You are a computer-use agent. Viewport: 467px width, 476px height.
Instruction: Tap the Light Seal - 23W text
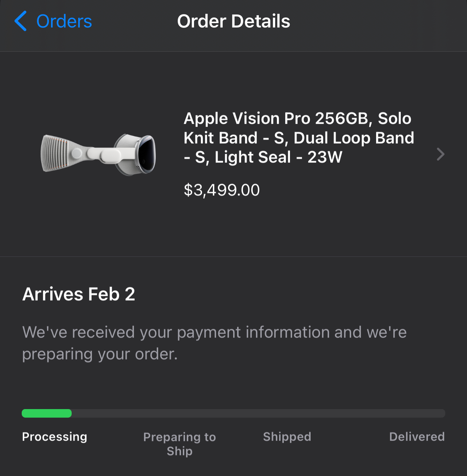point(278,157)
